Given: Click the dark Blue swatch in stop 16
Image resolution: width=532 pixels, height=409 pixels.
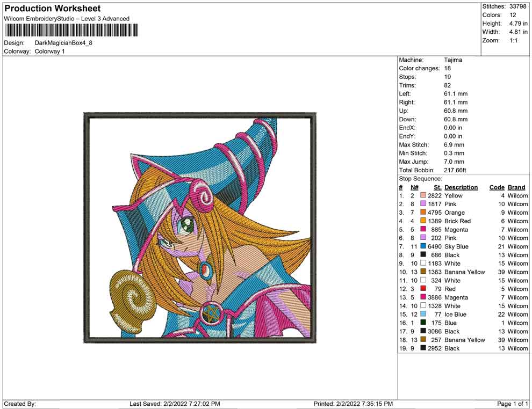Looking at the screenshot, I should 423,322.
